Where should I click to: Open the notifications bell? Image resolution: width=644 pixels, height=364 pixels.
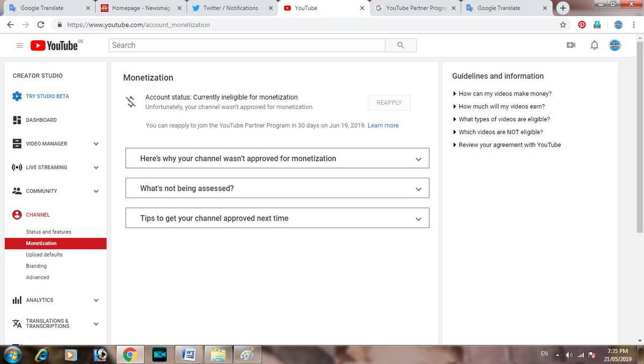click(x=594, y=46)
